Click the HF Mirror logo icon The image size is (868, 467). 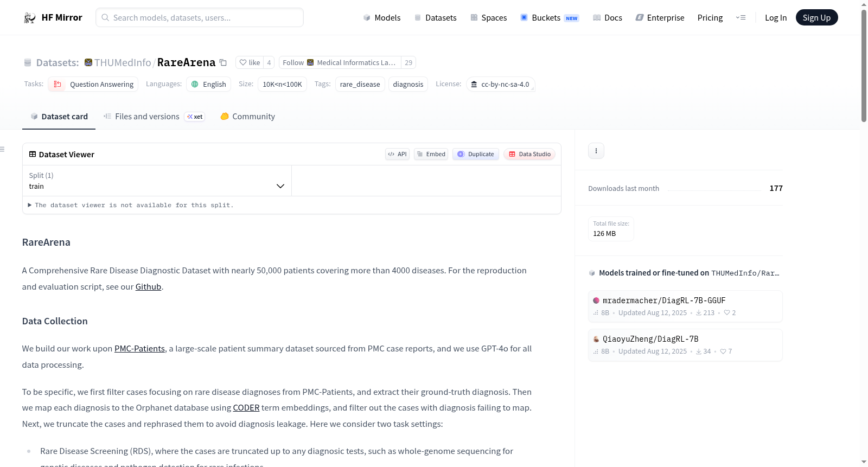30,18
